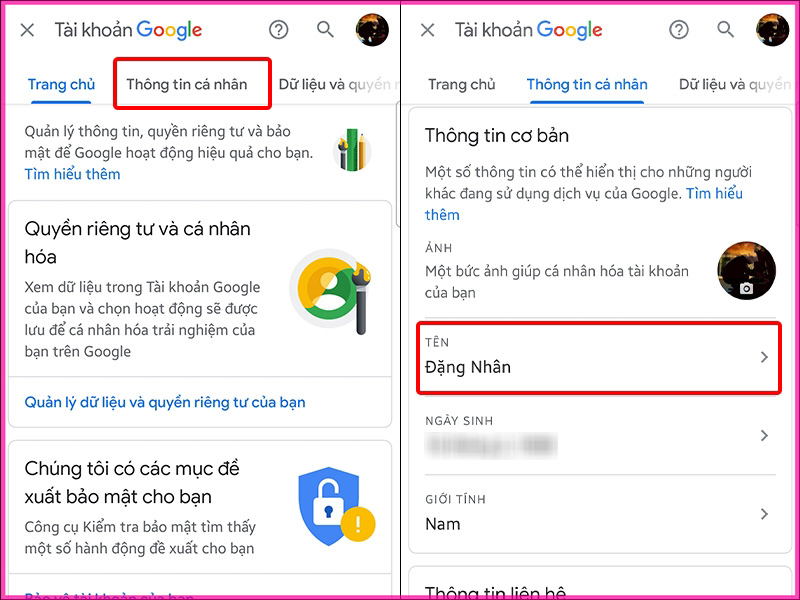800x600 pixels.
Task: Click Tìm hiểu thêm link in Thông tin cơ bản
Action: (x=584, y=204)
